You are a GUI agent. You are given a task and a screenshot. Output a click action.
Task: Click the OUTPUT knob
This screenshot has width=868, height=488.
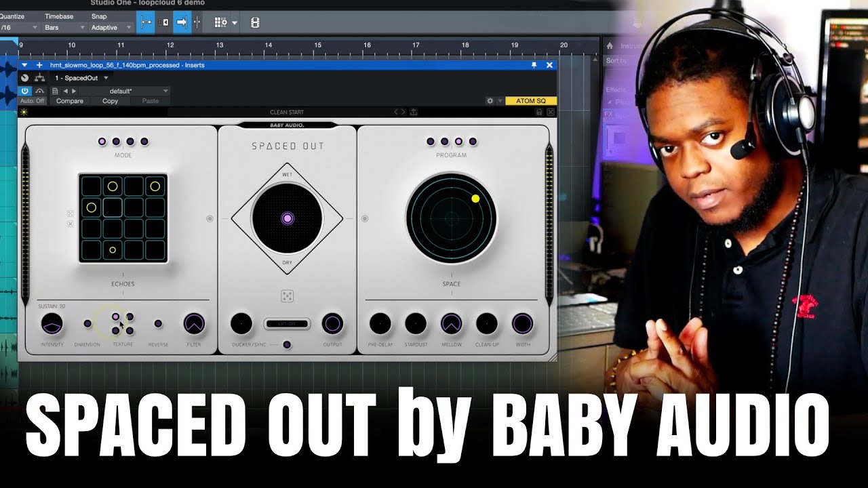[332, 324]
